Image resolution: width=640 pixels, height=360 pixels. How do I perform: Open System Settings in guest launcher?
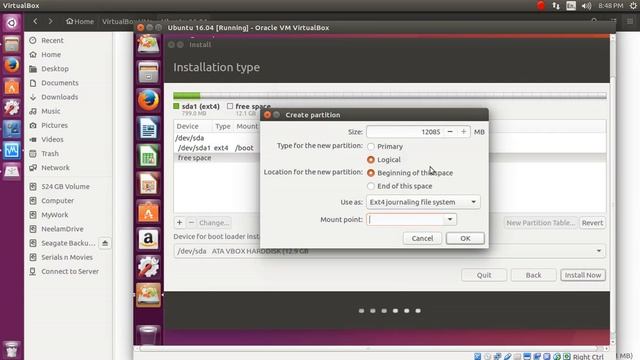pyautogui.click(x=148, y=267)
